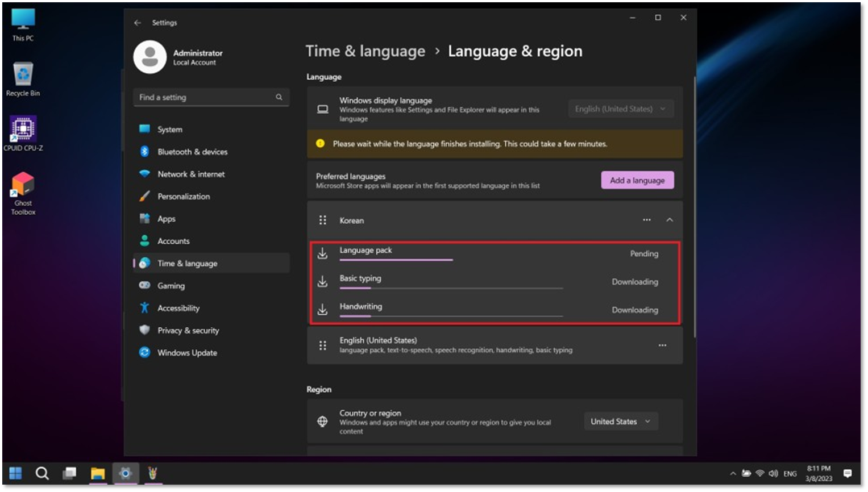Open the United States country dropdown

tap(621, 422)
